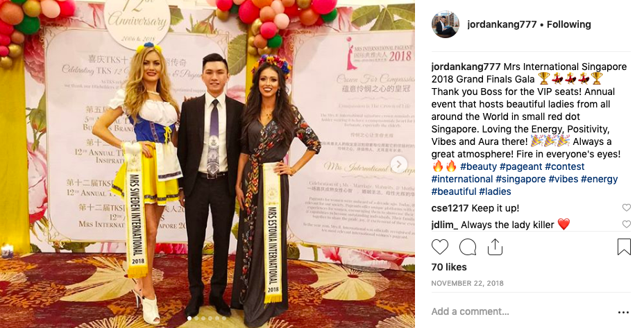Focus the Add a comment field

522,311
